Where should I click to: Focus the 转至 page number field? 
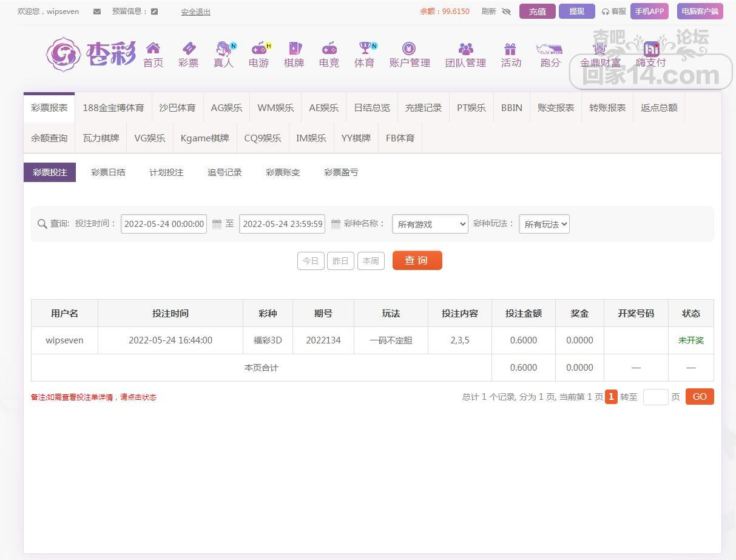(655, 397)
